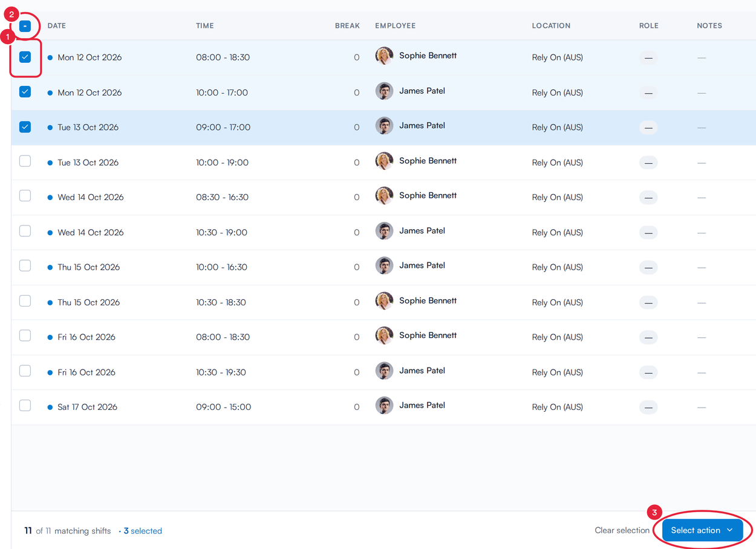Uncheck James Patel Tue 13 Oct 09:00 shift
The height and width of the screenshot is (549, 756).
pos(25,127)
